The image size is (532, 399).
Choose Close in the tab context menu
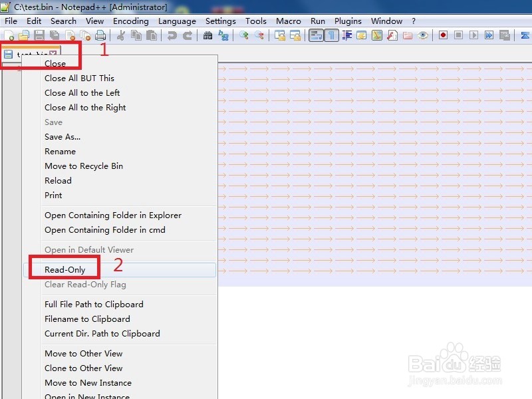tap(120, 63)
